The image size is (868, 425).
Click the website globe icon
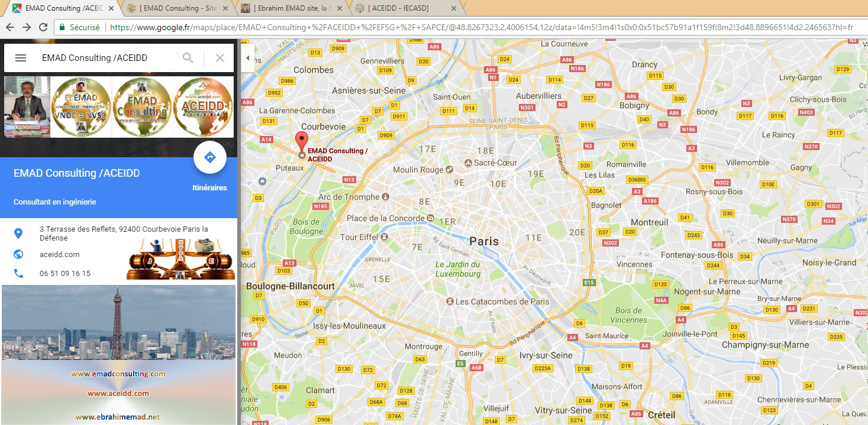pos(18,254)
